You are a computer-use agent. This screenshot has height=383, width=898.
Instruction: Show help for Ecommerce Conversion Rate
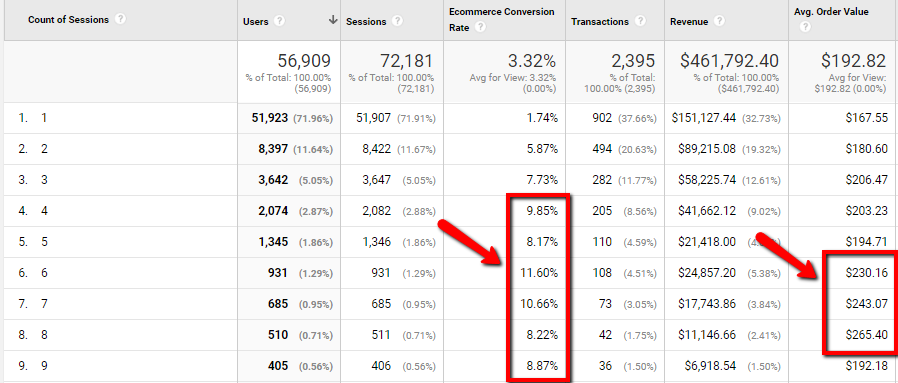click(x=480, y=27)
